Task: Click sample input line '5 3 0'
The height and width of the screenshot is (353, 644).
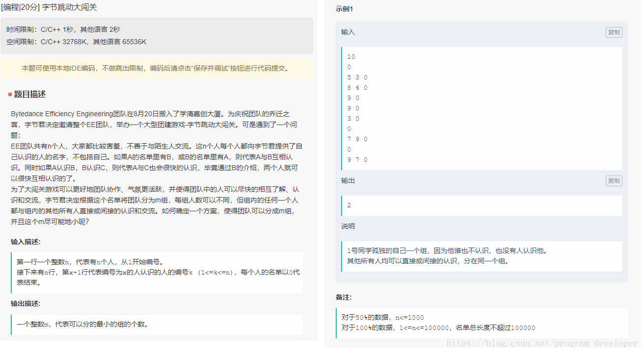Action: click(x=357, y=77)
